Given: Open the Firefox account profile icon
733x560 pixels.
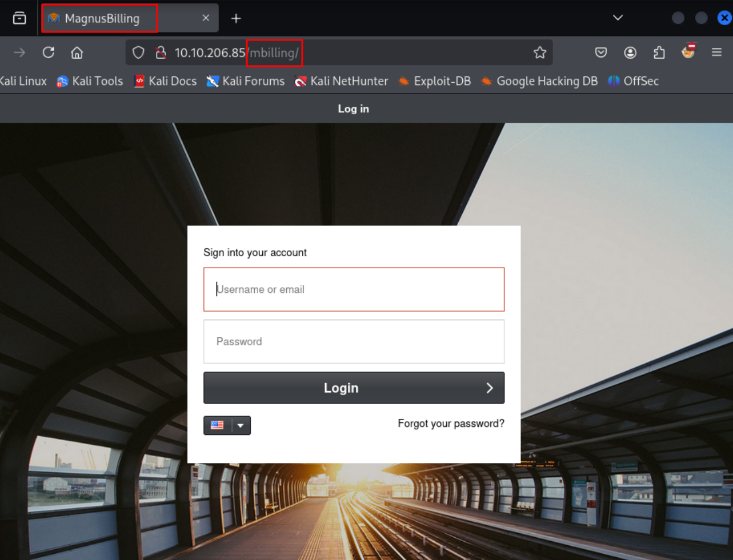Looking at the screenshot, I should pyautogui.click(x=630, y=53).
